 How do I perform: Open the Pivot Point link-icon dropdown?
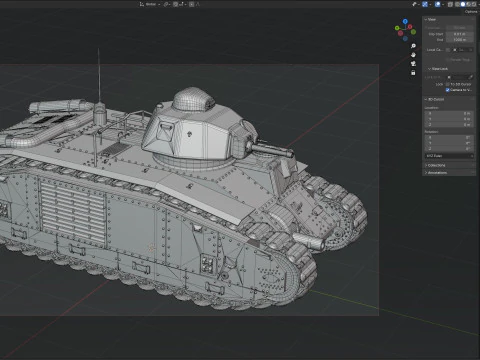click(167, 4)
